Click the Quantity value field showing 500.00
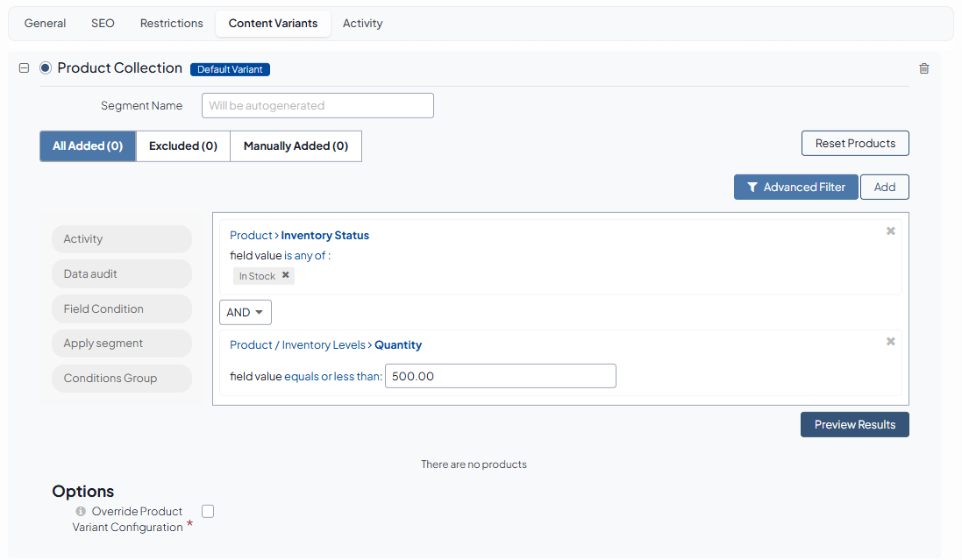Image resolution: width=962 pixels, height=560 pixels. point(500,376)
